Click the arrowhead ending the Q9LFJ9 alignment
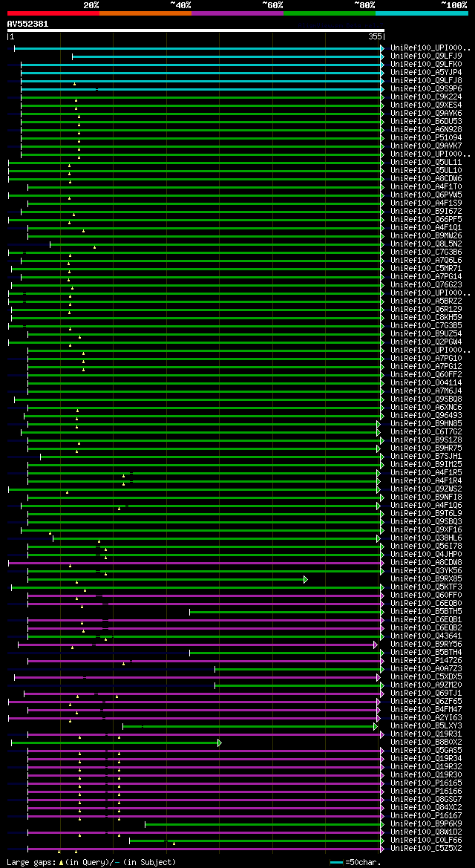475x868 pixels. (382, 56)
